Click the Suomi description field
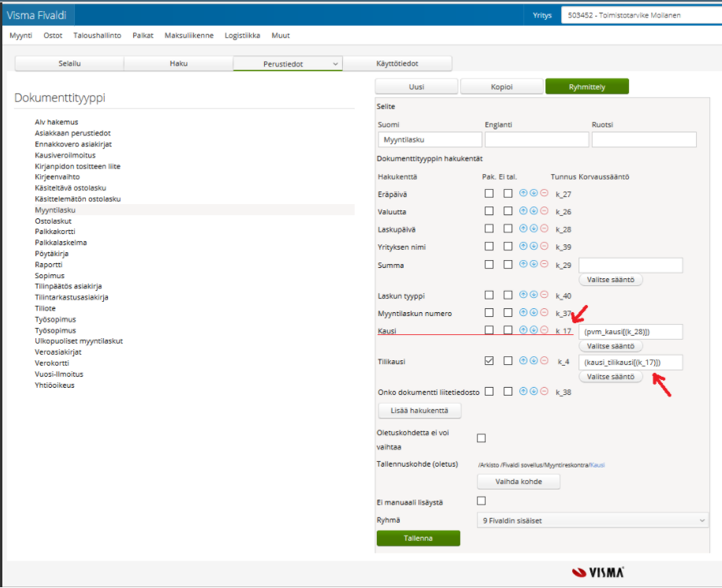This screenshot has width=722, height=588. [430, 140]
